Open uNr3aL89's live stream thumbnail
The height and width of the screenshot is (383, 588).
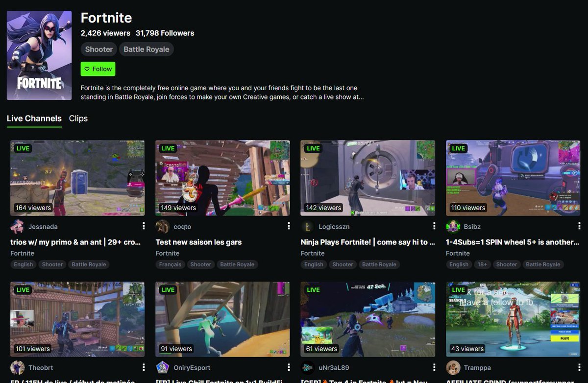click(368, 319)
